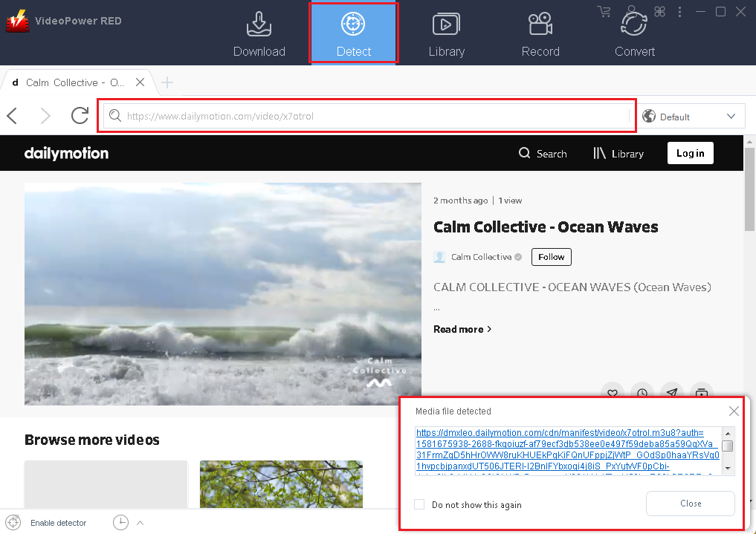This screenshot has width=756, height=534.
Task: Click the Dailymotion Search icon
Action: [x=525, y=154]
